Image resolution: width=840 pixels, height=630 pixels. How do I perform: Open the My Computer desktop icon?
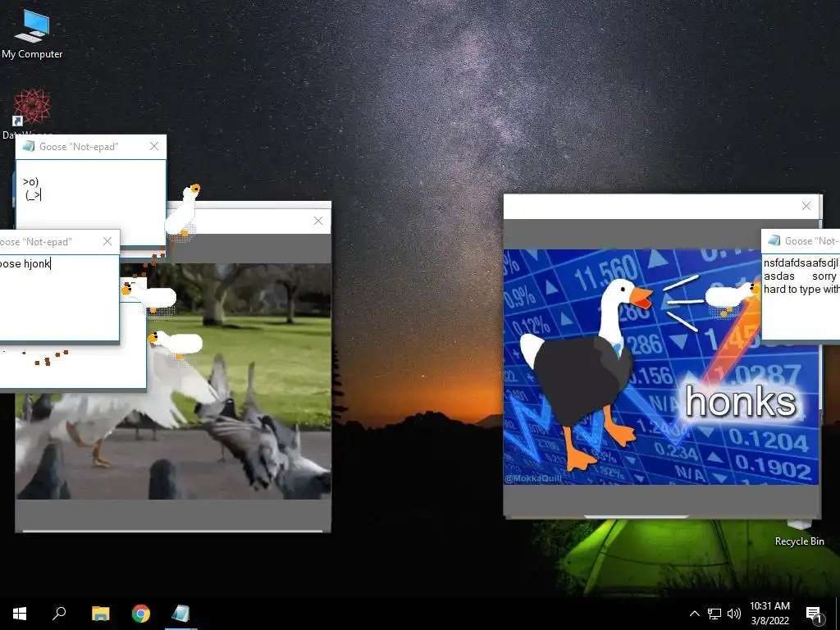point(32,34)
